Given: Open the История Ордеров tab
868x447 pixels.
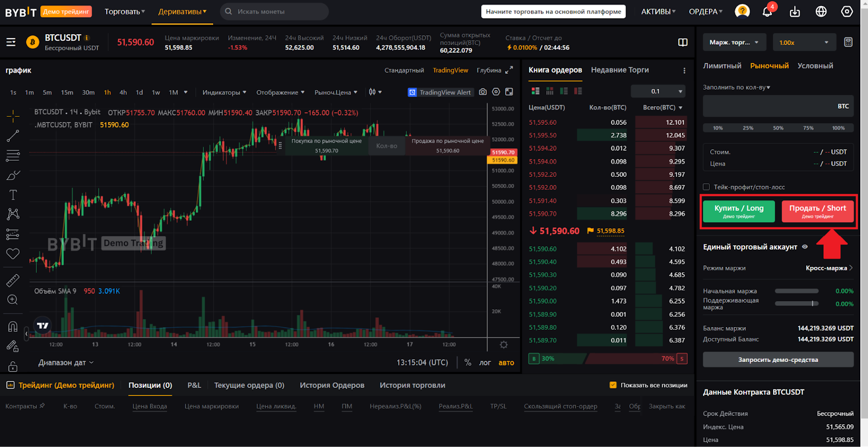Looking at the screenshot, I should point(332,385).
